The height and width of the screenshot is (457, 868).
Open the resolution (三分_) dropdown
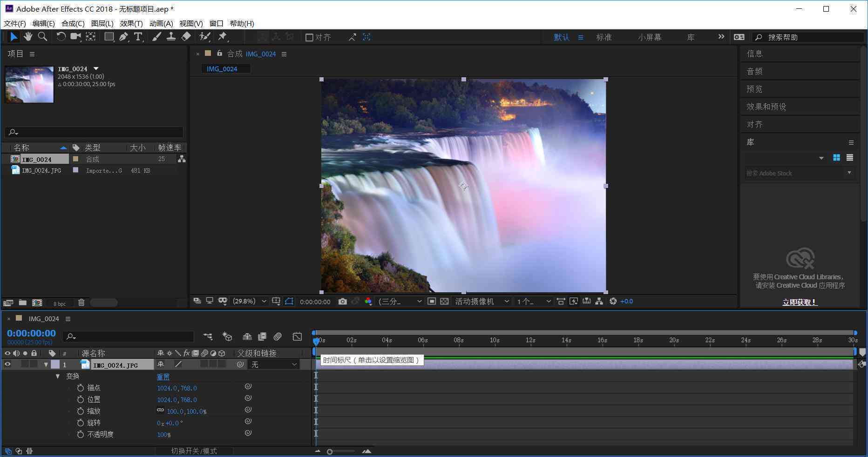400,302
